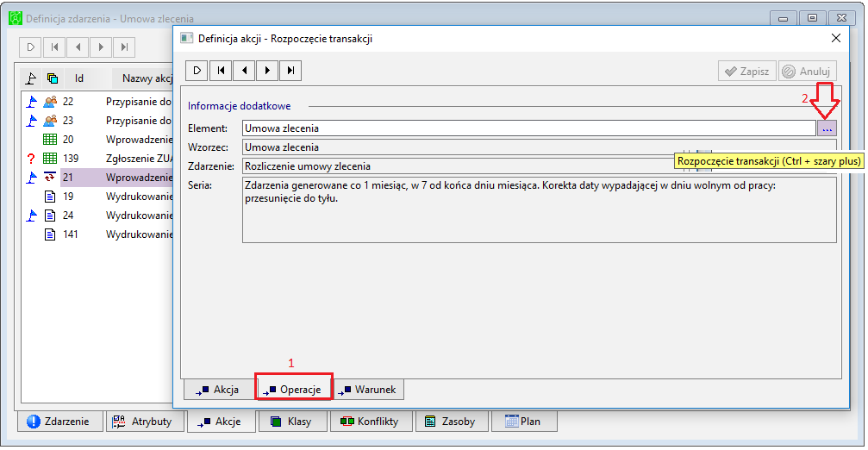The image size is (868, 450).
Task: Open the Konflikty tab
Action: [371, 422]
